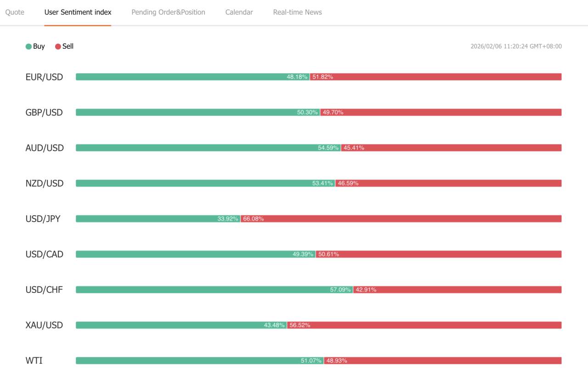Click the green Buy legend dot
588x382 pixels.
coord(28,46)
